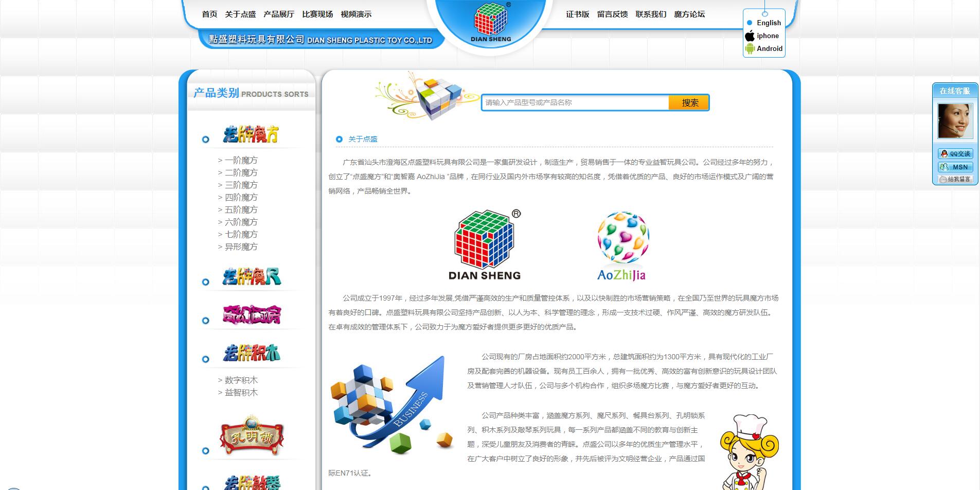
Task: Open 魔方论坛 from the top navigation
Action: tap(689, 14)
